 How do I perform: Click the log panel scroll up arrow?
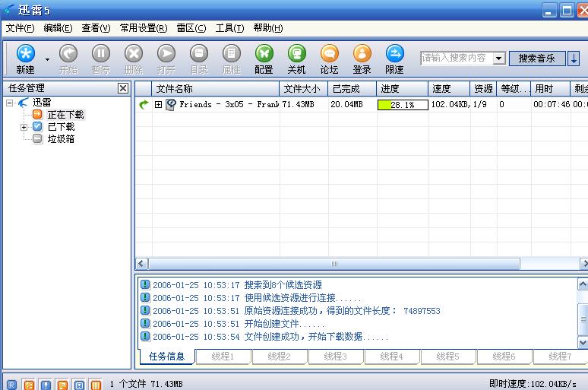(x=583, y=284)
